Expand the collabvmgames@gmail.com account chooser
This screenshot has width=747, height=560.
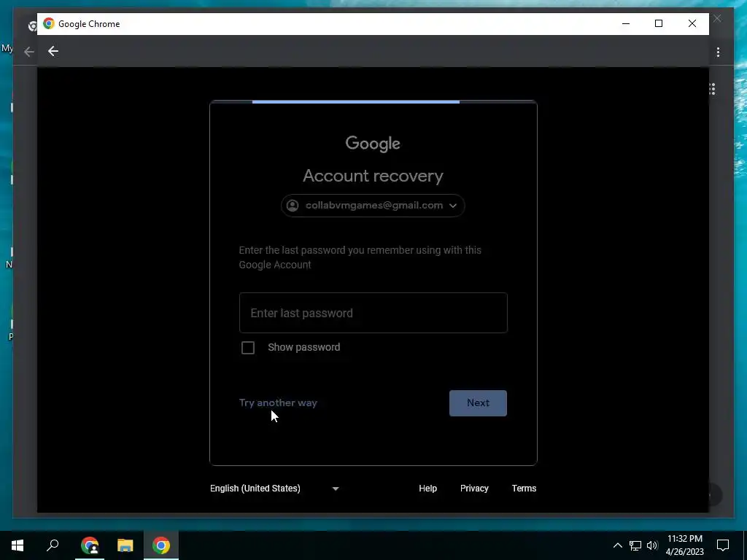coord(373,206)
